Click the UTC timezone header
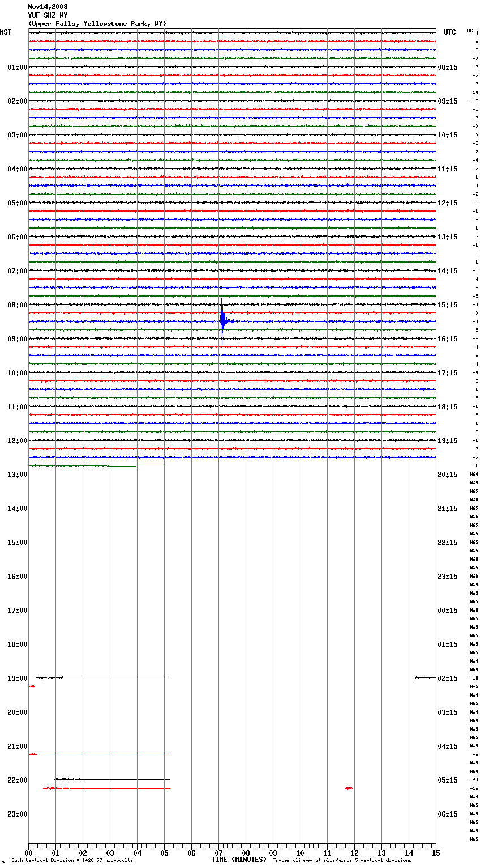This screenshot has width=481, height=868. click(x=450, y=32)
